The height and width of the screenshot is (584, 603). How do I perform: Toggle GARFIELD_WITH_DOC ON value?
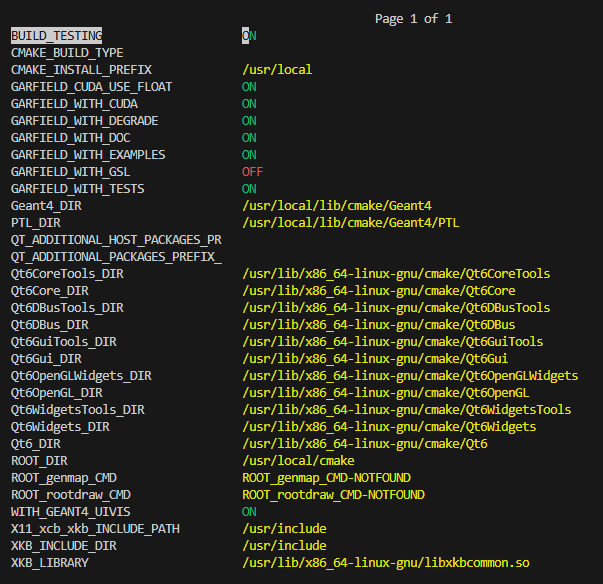point(249,138)
